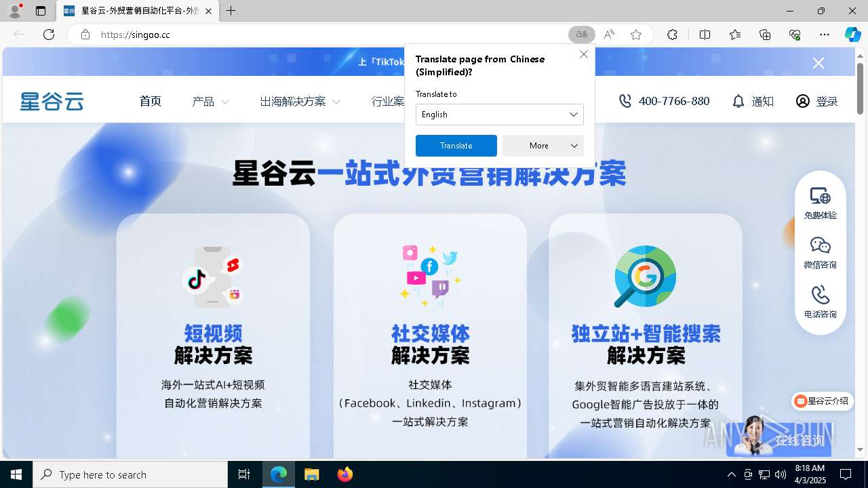Open the Favorites list icon
The width and height of the screenshot is (868, 488).
click(735, 35)
